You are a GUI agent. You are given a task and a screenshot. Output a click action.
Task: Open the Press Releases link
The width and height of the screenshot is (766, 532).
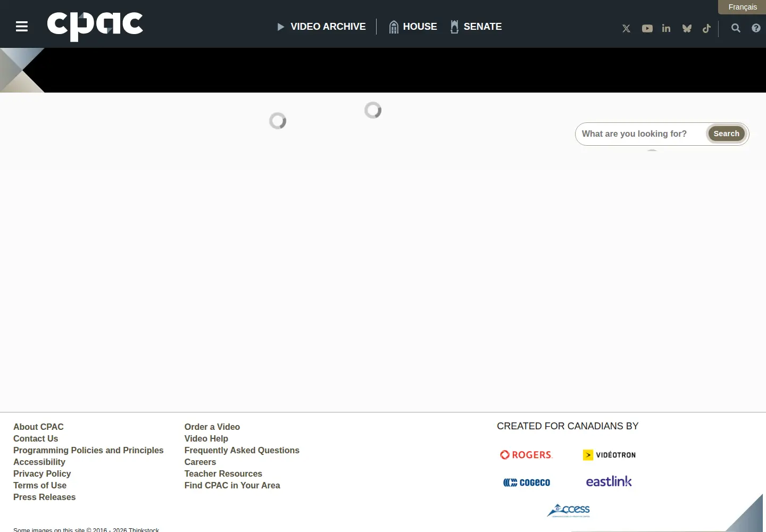coord(45,497)
